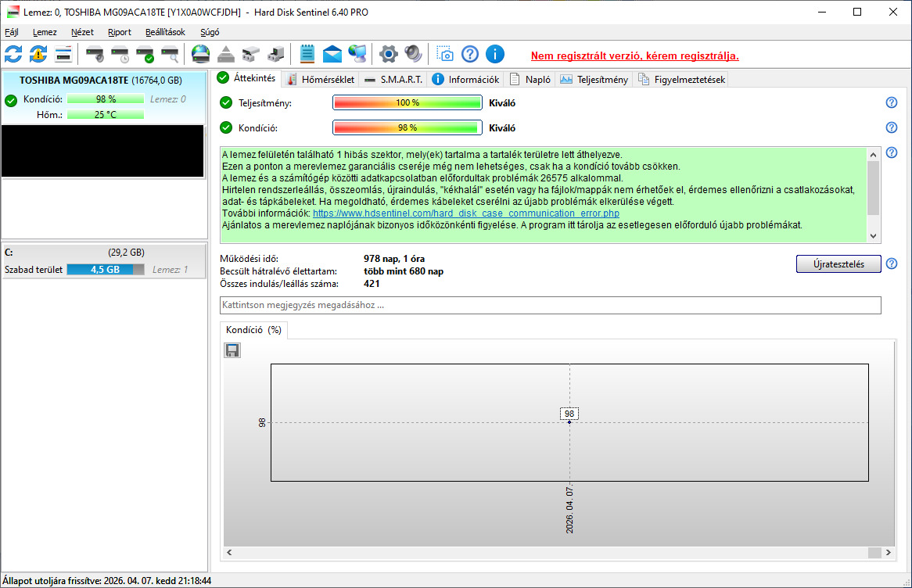
Task: Open the Súgó menu
Action: pyautogui.click(x=210, y=33)
